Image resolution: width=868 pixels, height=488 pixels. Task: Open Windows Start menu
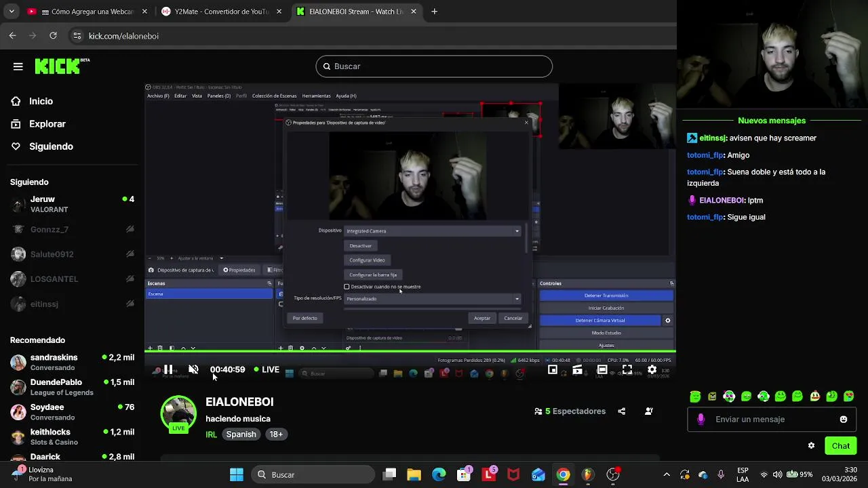click(237, 475)
